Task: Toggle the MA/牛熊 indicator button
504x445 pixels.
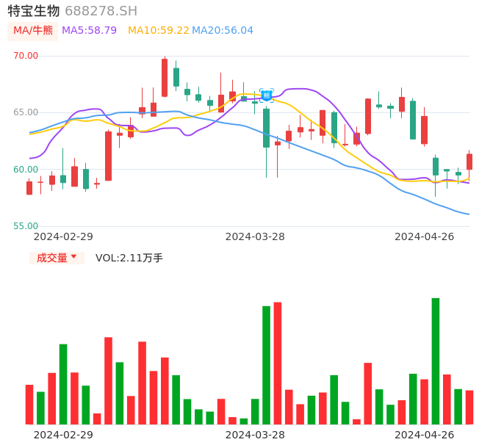Action: pyautogui.click(x=33, y=31)
